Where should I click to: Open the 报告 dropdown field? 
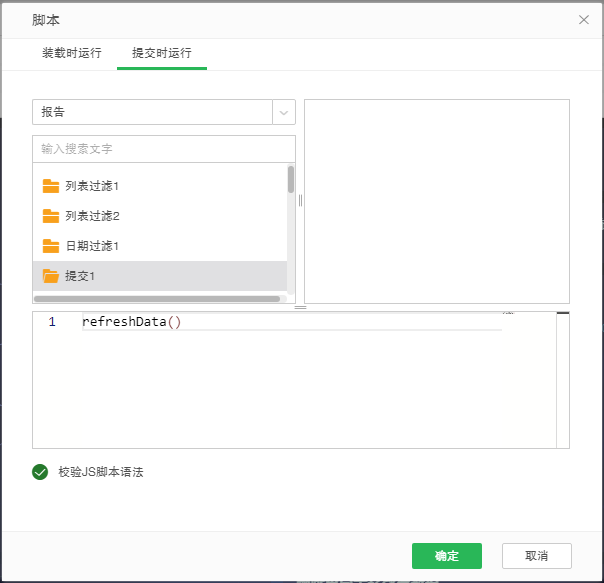click(x=152, y=112)
